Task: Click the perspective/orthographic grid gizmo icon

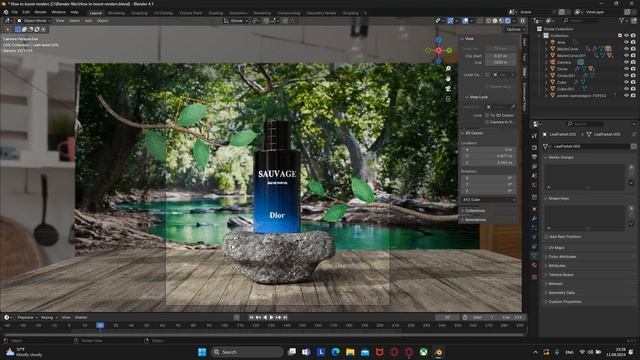Action: click(448, 99)
